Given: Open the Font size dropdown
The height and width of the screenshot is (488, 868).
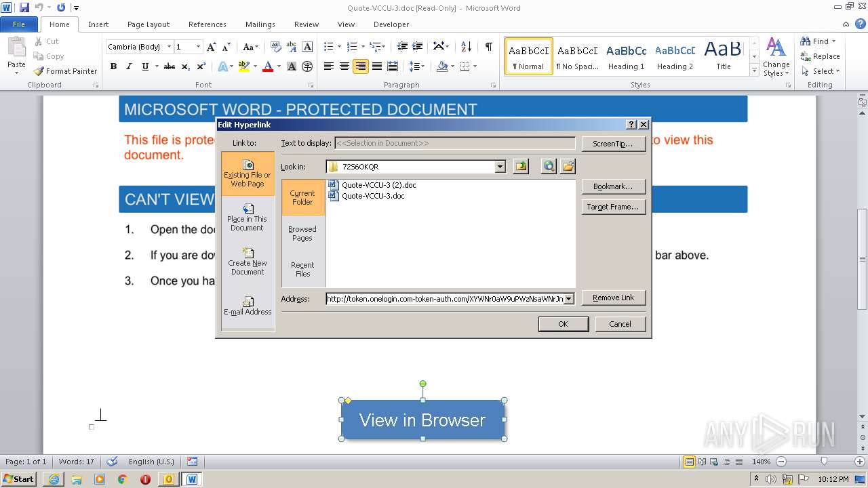Looking at the screenshot, I should [198, 47].
